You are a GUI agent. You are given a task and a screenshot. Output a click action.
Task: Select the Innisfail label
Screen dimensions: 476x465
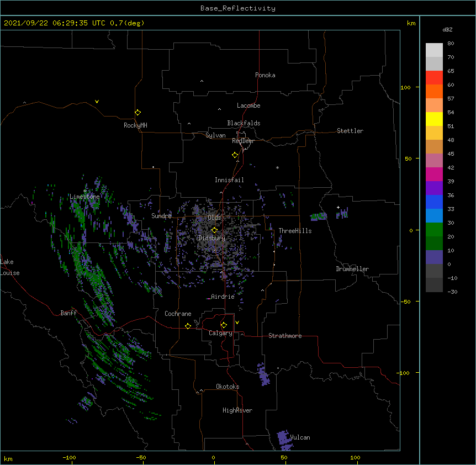(x=229, y=180)
